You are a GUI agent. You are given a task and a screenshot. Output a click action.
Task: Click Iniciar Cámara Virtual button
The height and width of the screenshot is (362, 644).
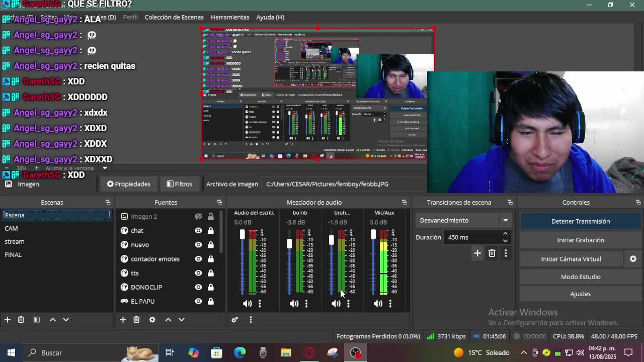(571, 259)
